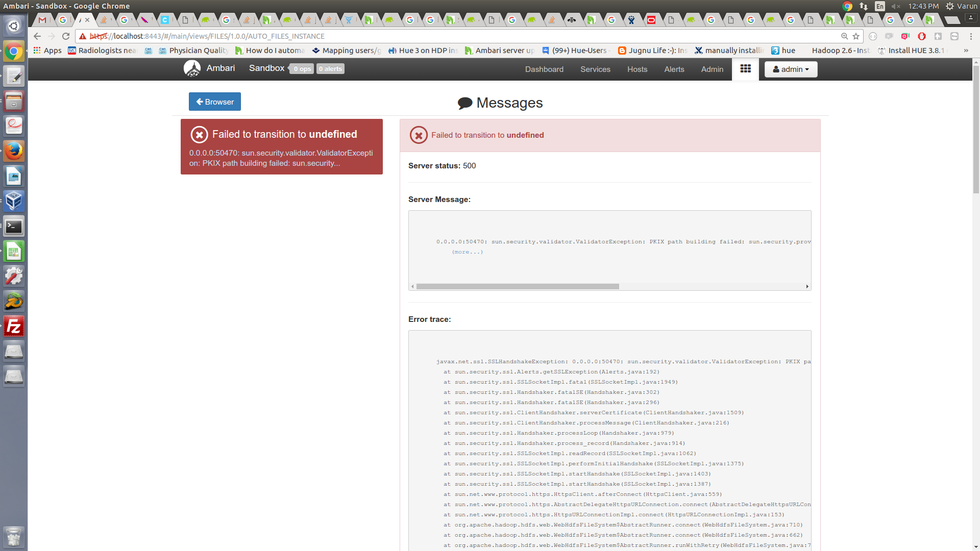980x551 pixels.
Task: Navigate to the Services menu item
Action: (595, 69)
